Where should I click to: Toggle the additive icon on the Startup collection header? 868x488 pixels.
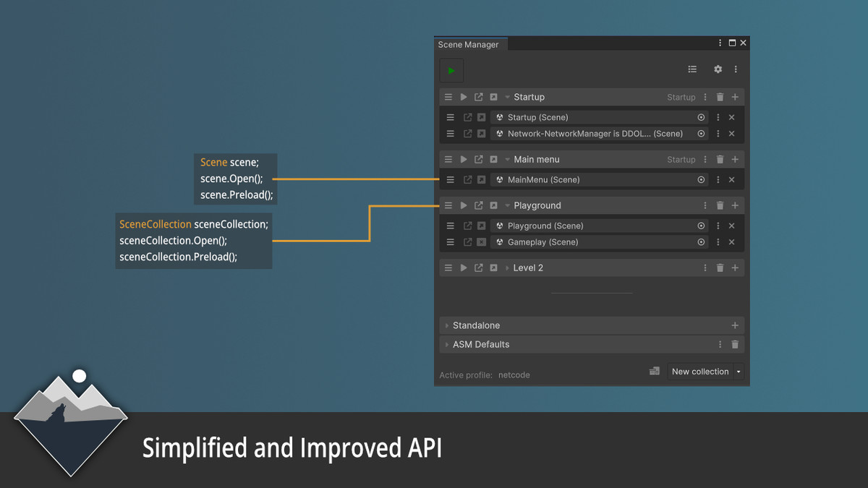pos(493,97)
